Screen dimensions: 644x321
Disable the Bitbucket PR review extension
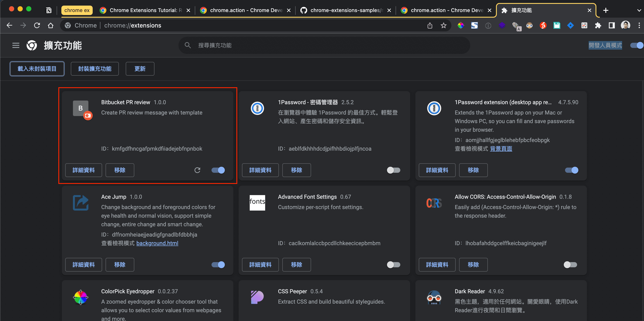[x=218, y=170]
